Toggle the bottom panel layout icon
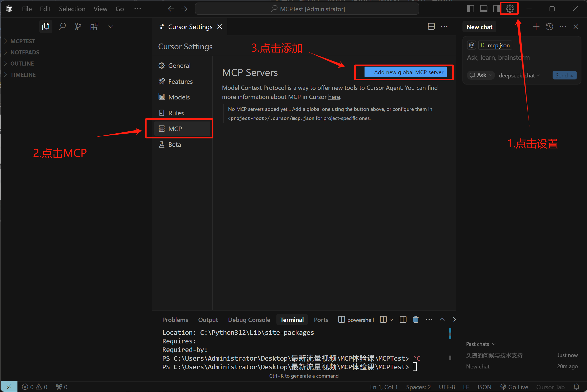Image resolution: width=587 pixels, height=392 pixels. pos(483,9)
